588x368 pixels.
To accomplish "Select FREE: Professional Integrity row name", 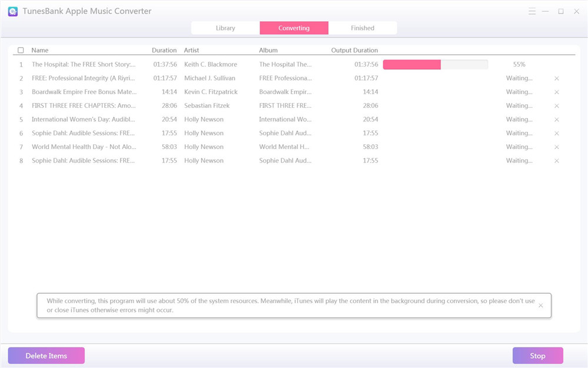I will pos(83,78).
